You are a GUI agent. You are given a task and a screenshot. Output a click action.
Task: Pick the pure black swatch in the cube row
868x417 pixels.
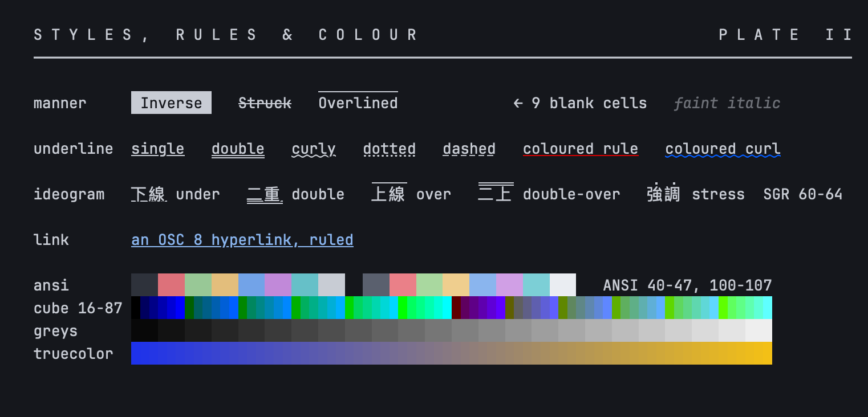[136, 308]
